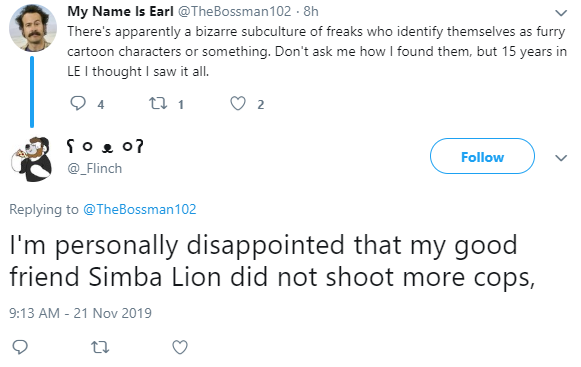Open the @TheBossman102 mention link
The height and width of the screenshot is (367, 581).
(140, 209)
